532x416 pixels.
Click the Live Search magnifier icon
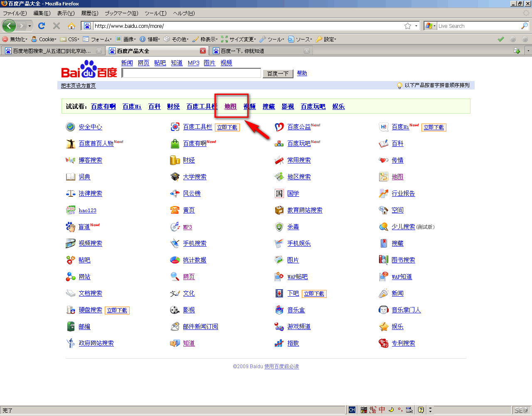(525, 26)
